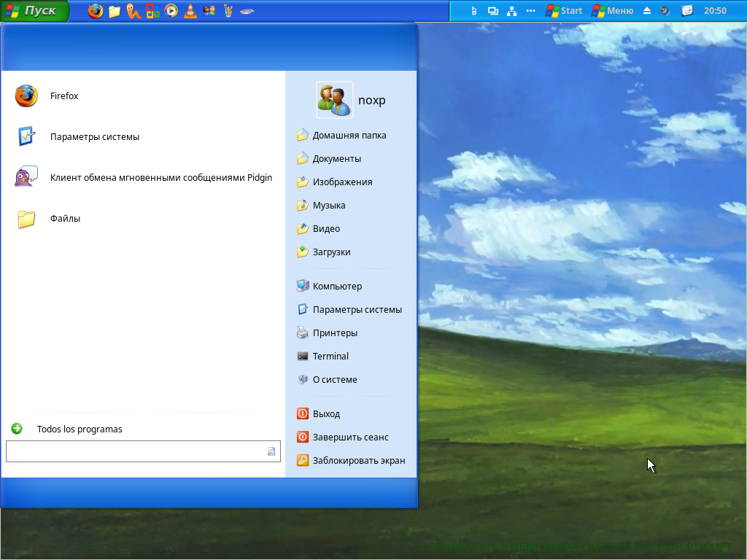
Task: Launch Pidgin instant messaging client
Action: tap(143, 178)
